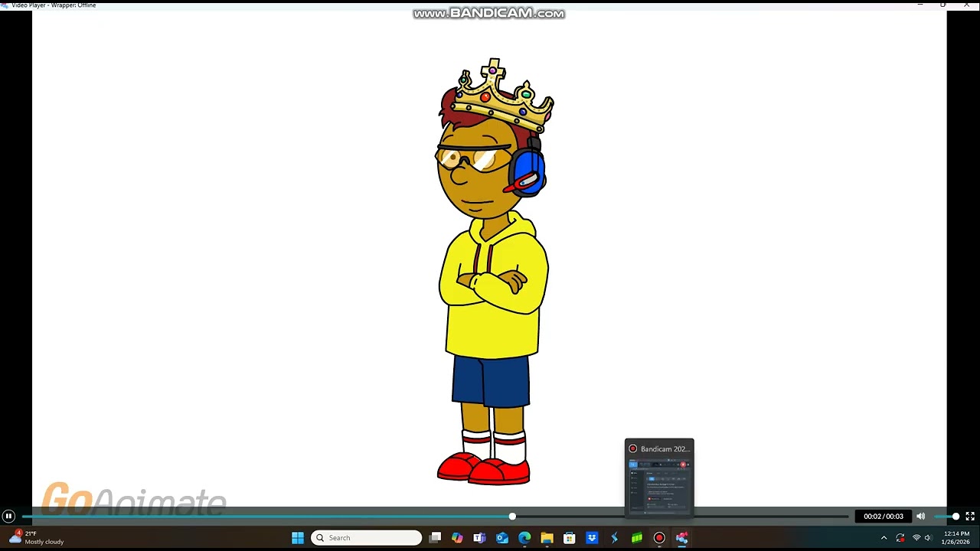Click the update sync icon in system tray
This screenshot has height=551, width=980.
tap(900, 538)
